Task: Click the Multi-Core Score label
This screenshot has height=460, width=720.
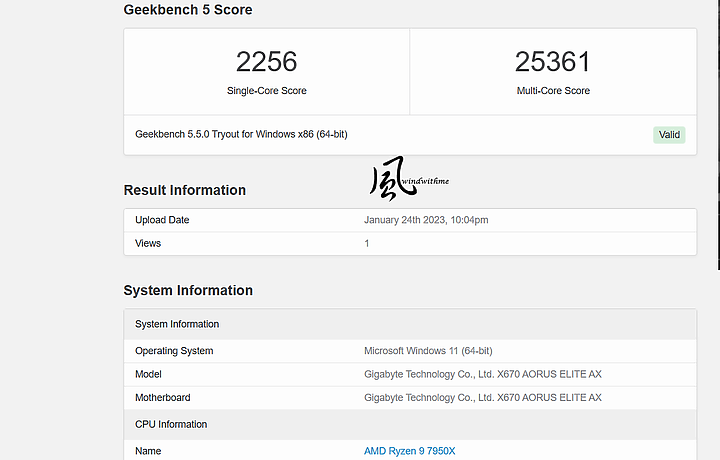Action: click(x=553, y=91)
